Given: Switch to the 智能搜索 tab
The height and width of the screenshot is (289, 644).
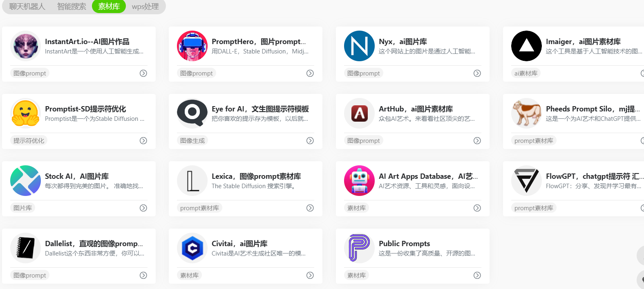Looking at the screenshot, I should coord(72,7).
